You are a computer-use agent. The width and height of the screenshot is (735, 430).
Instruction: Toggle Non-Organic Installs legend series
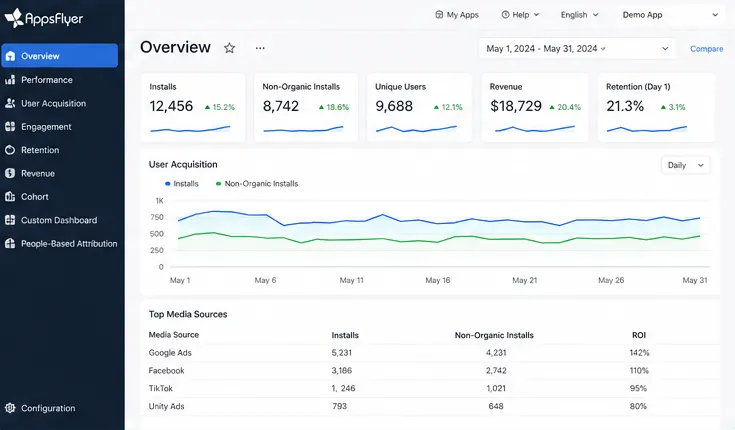point(257,183)
